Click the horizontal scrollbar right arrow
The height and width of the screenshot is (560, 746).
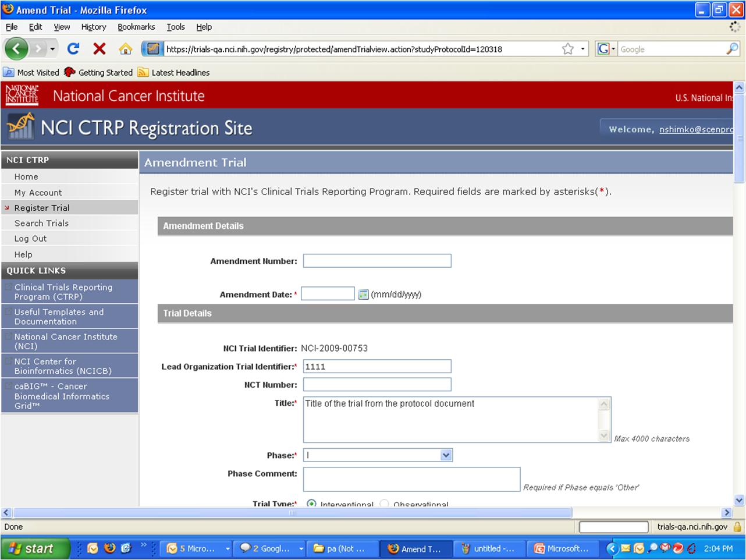tap(726, 513)
